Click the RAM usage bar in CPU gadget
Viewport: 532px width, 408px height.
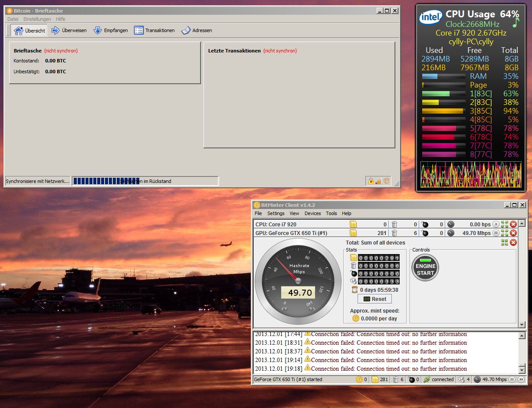(443, 76)
